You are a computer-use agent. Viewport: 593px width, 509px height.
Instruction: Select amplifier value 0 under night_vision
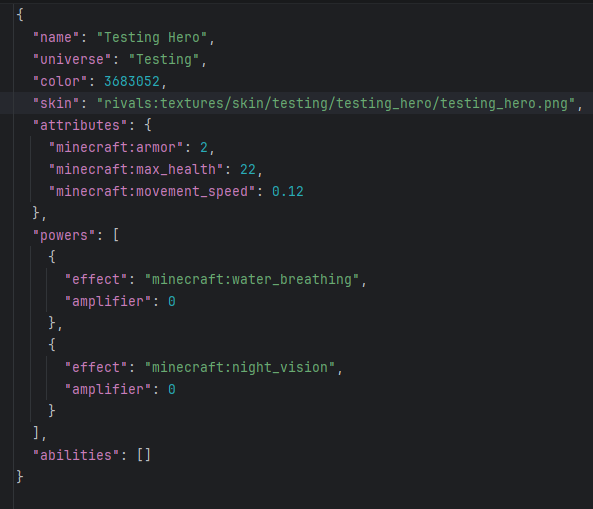click(x=172, y=389)
